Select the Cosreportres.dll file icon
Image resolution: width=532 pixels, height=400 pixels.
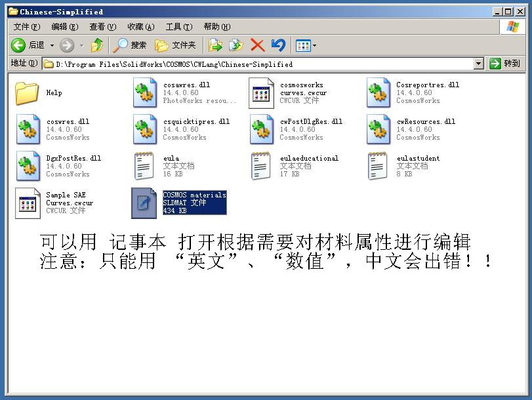(x=378, y=92)
